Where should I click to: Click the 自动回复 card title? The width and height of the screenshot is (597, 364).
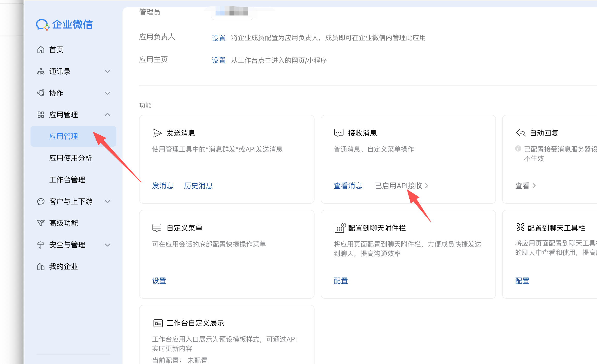(544, 133)
